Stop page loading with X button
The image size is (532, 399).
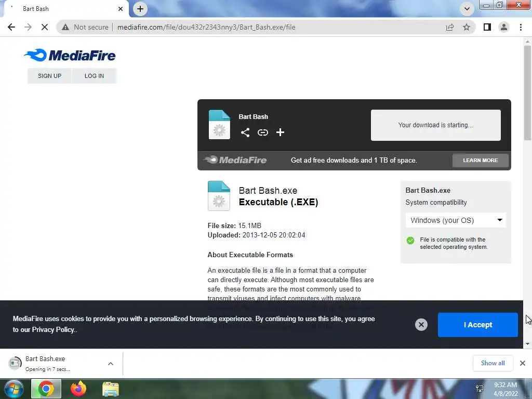45,27
